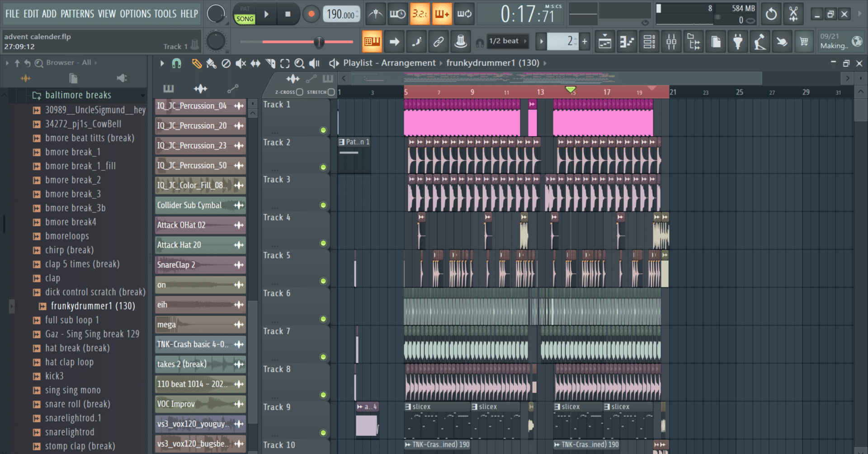The height and width of the screenshot is (454, 868).
Task: Select the zoom tool in playlist
Action: (299, 63)
